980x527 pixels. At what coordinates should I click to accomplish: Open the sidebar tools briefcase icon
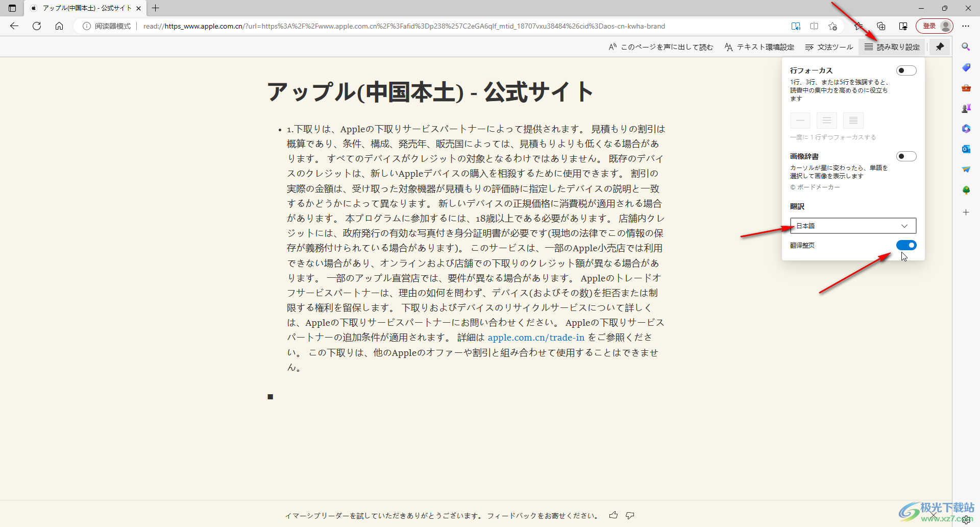coord(966,88)
